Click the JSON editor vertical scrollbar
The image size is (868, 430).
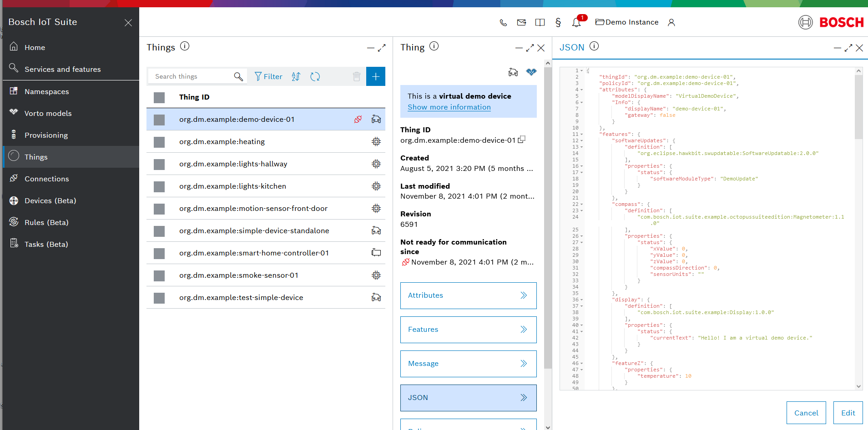[858, 229]
